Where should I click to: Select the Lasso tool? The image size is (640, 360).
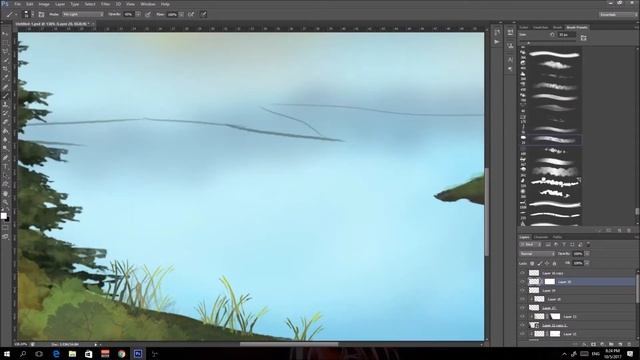tap(6, 51)
